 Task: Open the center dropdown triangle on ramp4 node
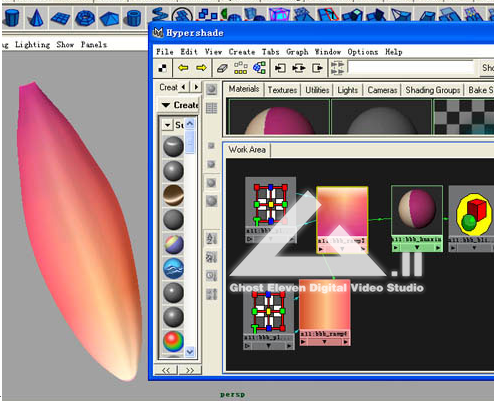[x=325, y=342]
